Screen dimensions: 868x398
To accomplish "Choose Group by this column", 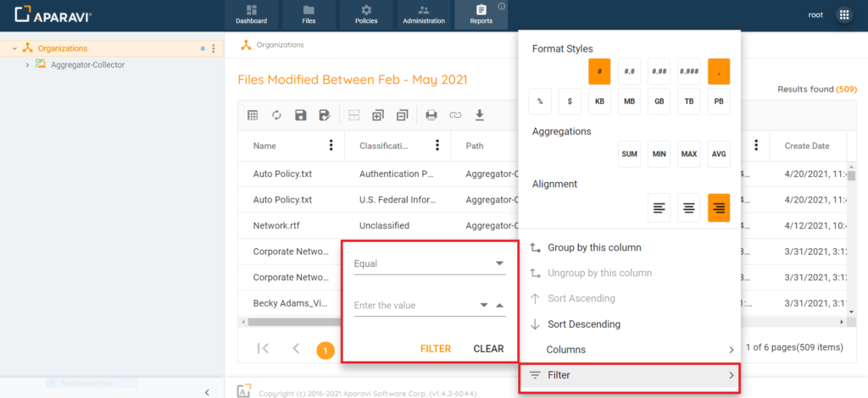I will [x=630, y=247].
